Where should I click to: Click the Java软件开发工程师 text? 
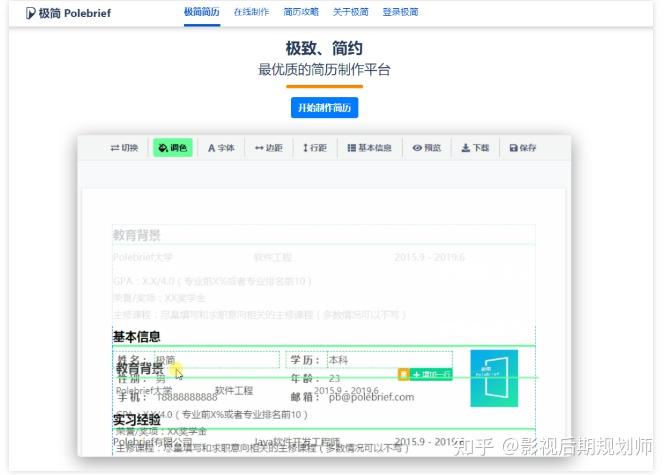297,441
